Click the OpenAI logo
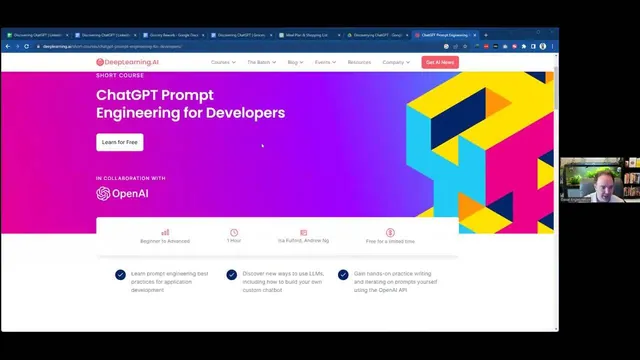This screenshot has height=360, width=640. coord(122,193)
